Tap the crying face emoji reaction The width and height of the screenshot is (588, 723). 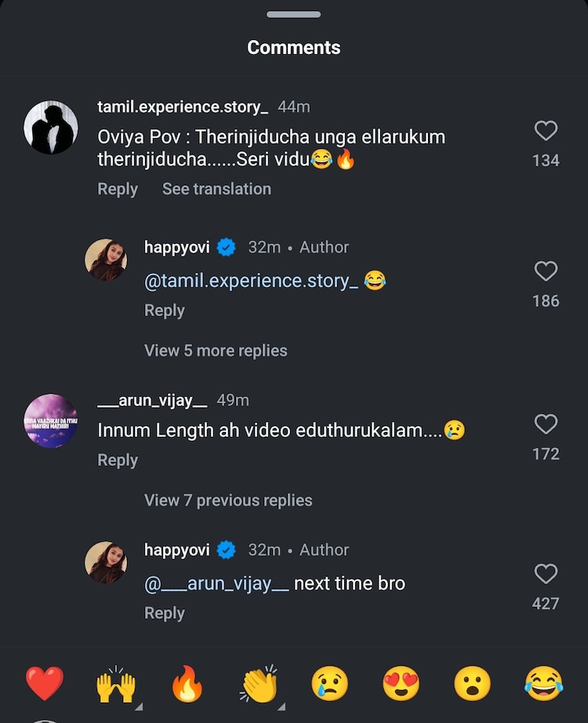[329, 684]
